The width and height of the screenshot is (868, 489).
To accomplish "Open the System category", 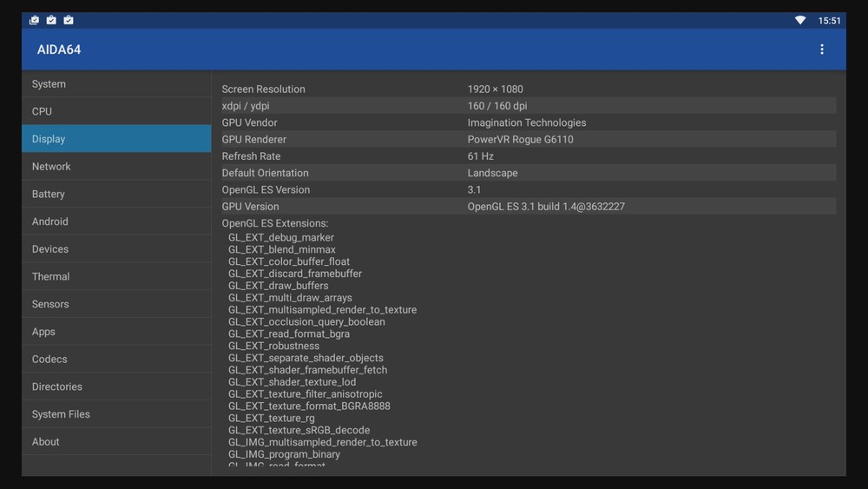I will (x=116, y=84).
